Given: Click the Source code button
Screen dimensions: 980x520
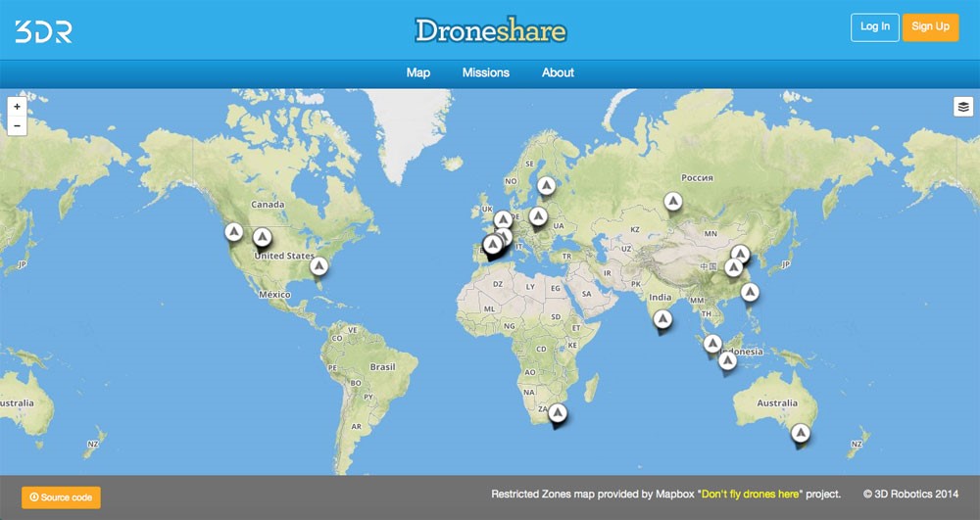Looking at the screenshot, I should point(61,497).
